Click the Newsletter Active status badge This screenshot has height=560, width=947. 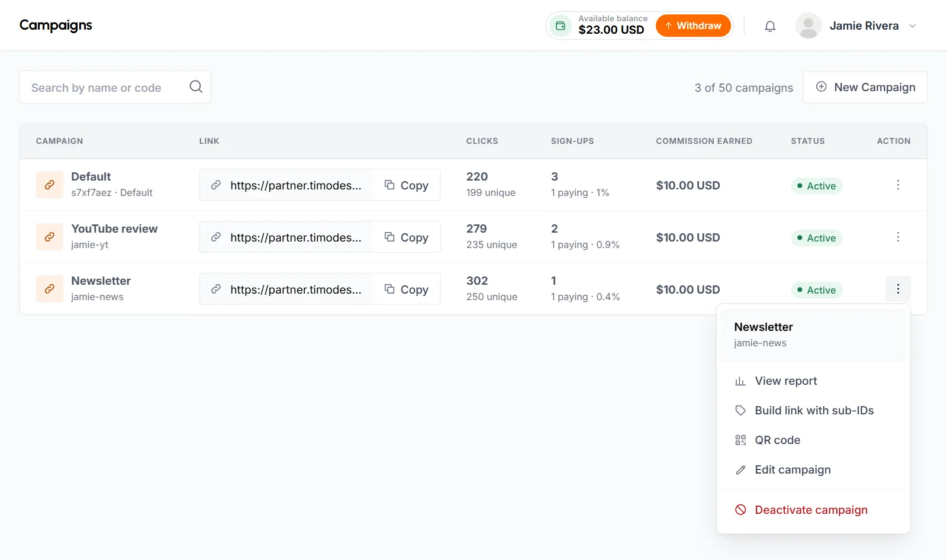817,290
